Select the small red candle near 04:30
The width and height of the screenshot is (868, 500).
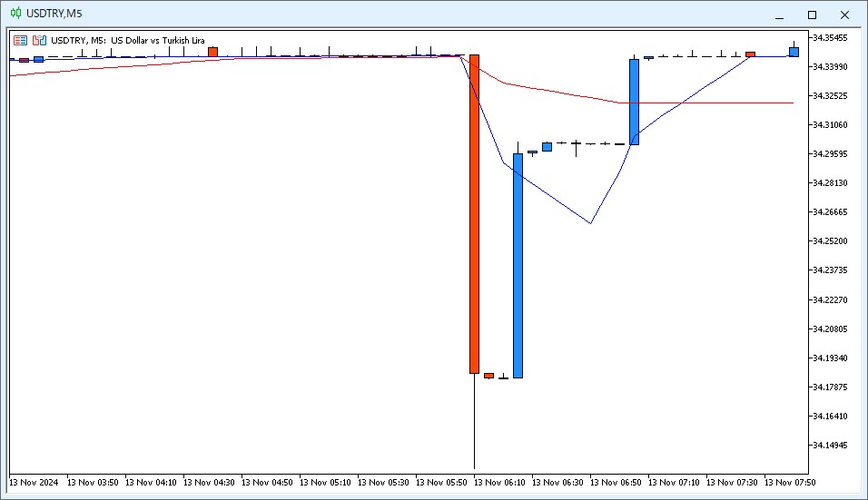212,52
